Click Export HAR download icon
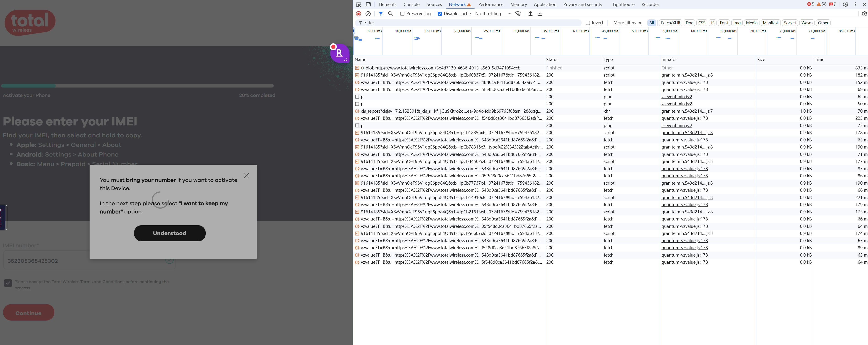The image size is (868, 345). (x=540, y=14)
